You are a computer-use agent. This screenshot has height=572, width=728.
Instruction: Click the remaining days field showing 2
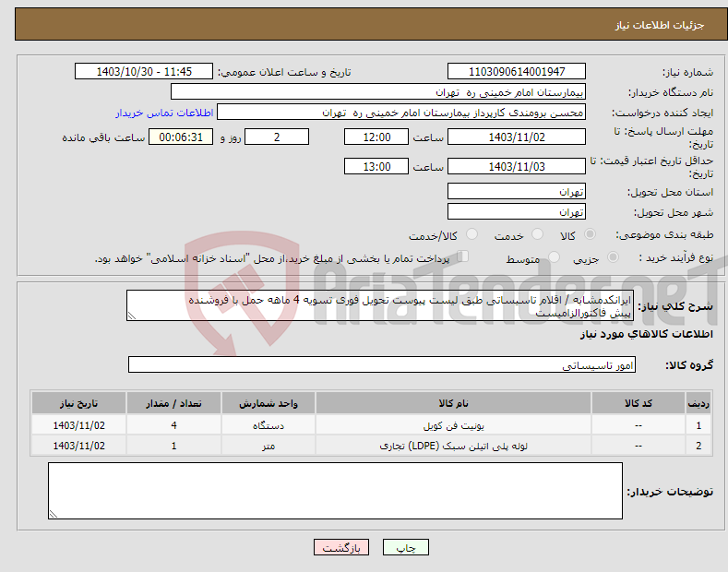coord(277,137)
